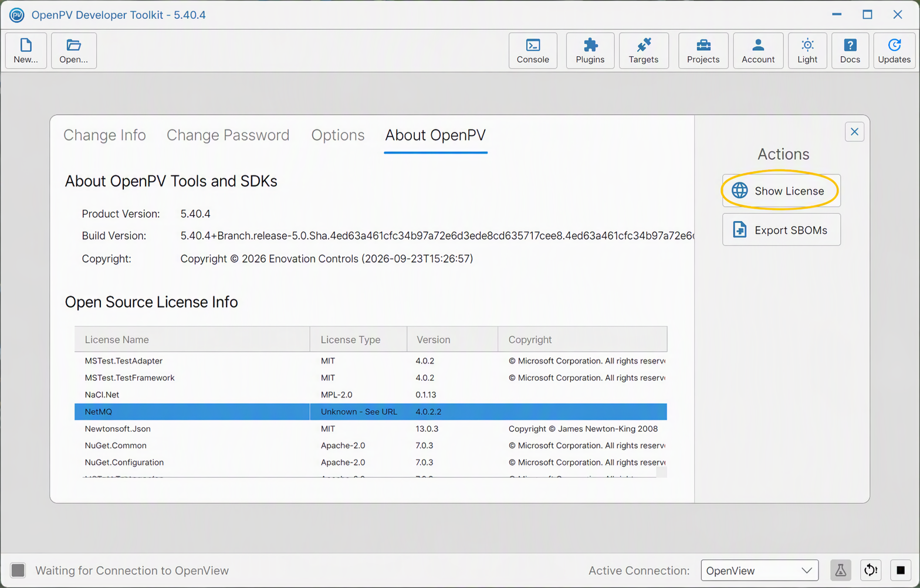
Task: Click the stop square icon in the status bar
Action: 901,570
